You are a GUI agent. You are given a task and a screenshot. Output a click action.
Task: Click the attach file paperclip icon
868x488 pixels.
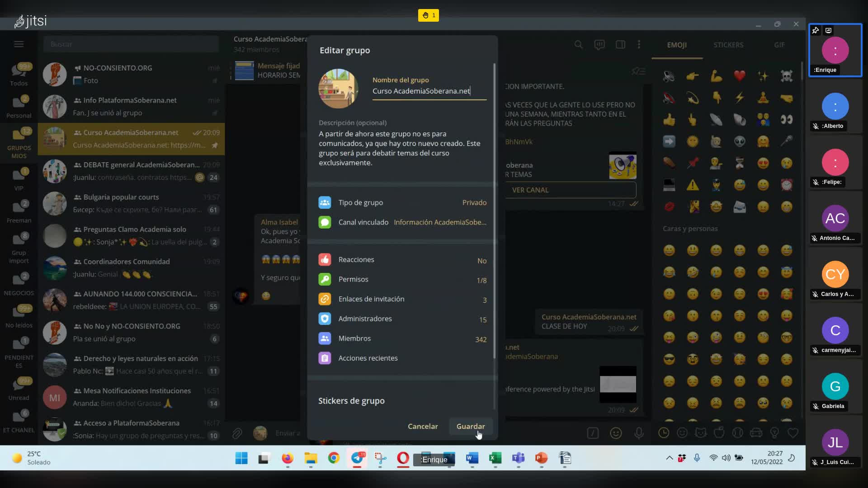(x=237, y=433)
